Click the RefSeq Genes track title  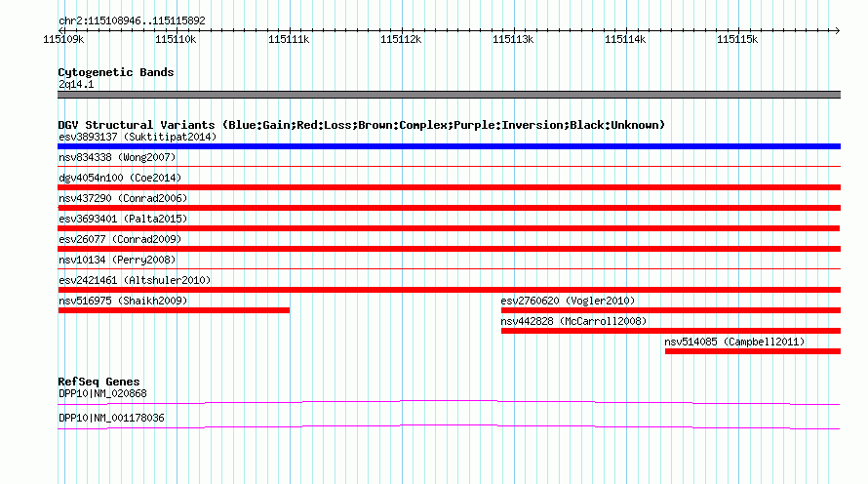coord(99,382)
